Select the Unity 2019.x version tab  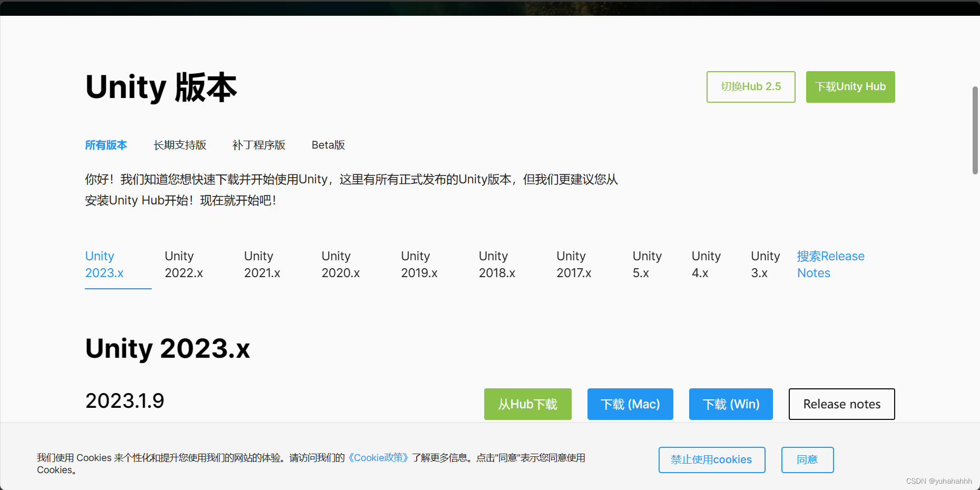(419, 264)
